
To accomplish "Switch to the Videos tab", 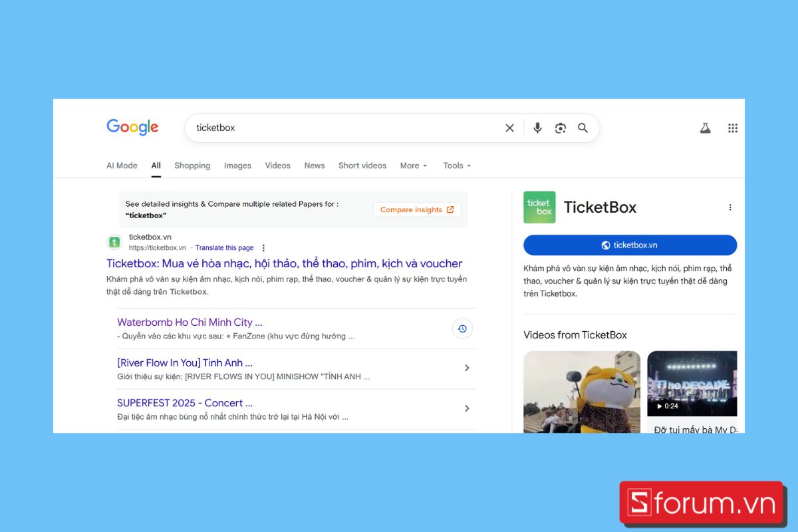I will click(x=277, y=166).
